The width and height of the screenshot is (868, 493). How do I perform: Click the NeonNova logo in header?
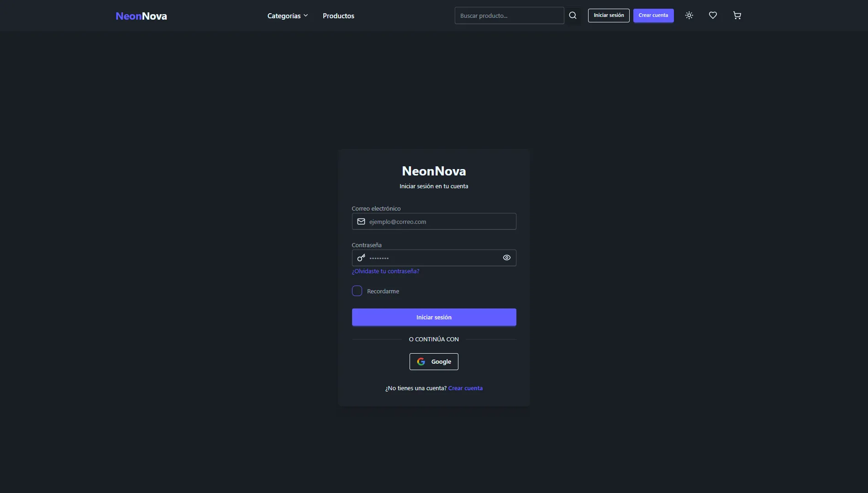click(141, 16)
